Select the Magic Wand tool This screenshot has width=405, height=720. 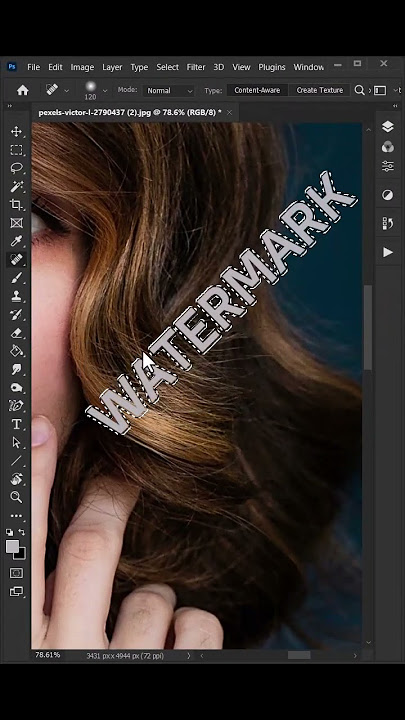point(17,186)
